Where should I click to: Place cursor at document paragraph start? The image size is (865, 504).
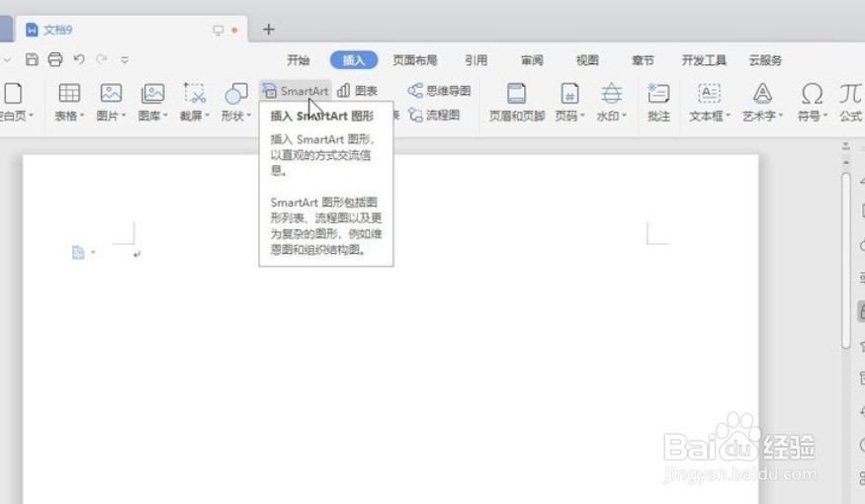coord(135,254)
